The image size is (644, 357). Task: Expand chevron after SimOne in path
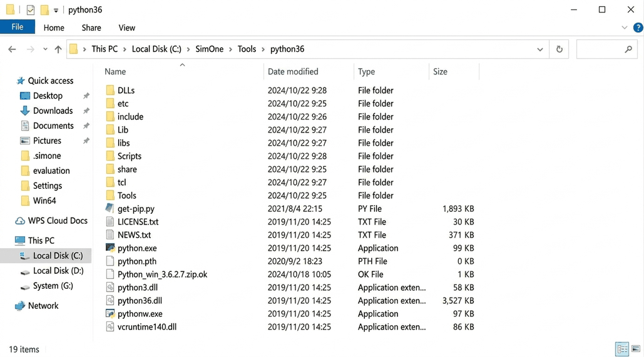pyautogui.click(x=230, y=49)
